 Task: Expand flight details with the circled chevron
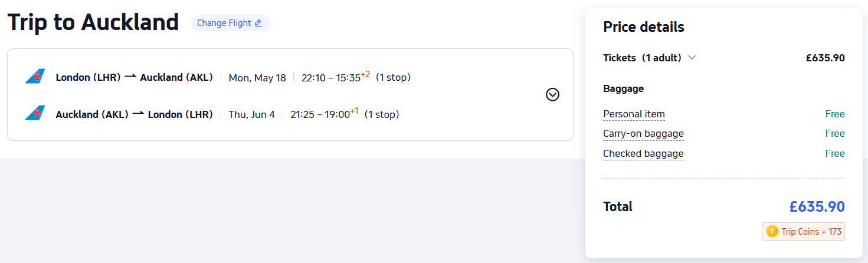(552, 94)
